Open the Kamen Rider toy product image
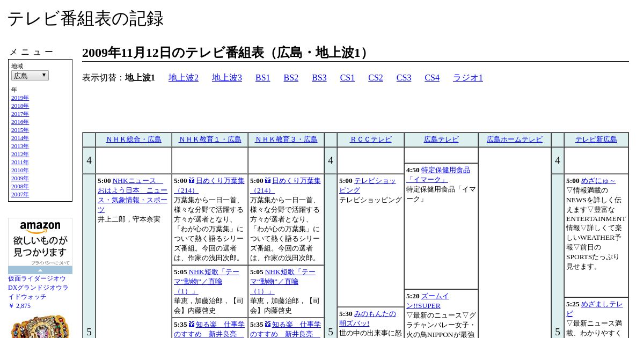644x338 pixels. (40, 326)
